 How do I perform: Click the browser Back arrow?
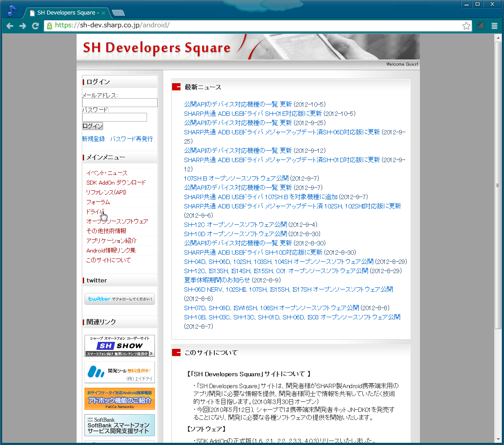click(x=10, y=26)
